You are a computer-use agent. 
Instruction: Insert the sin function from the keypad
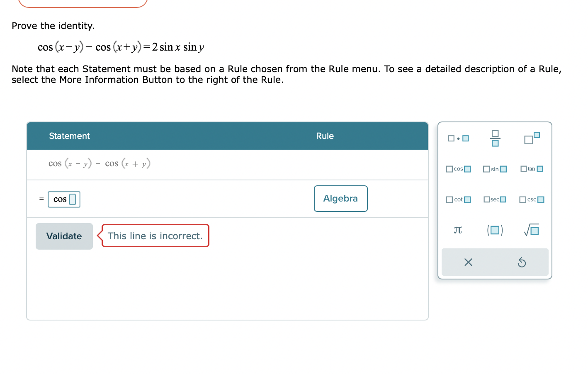(494, 169)
